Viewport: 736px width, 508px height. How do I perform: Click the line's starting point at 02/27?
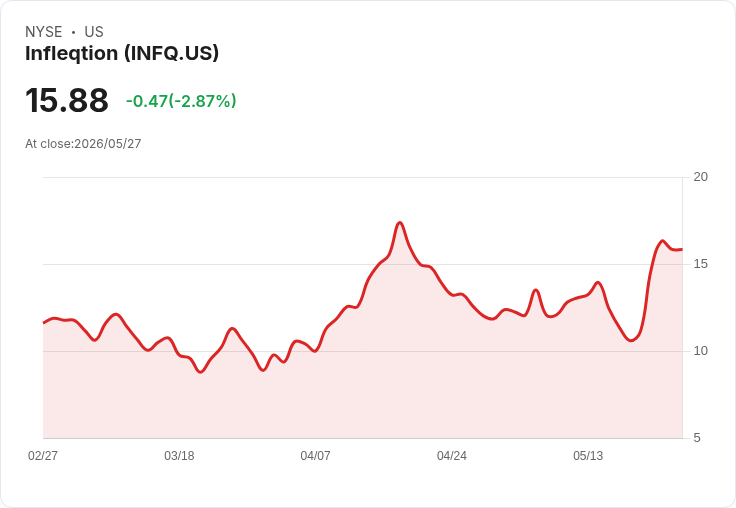point(44,323)
